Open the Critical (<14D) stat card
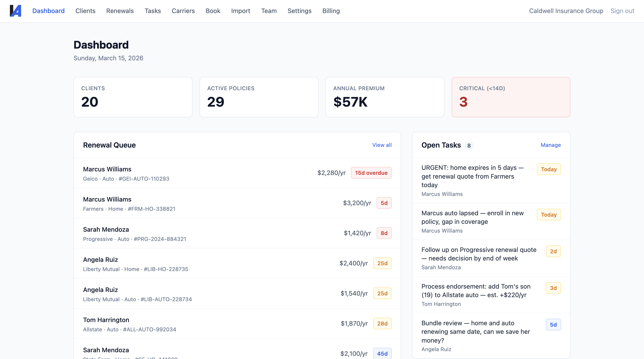This screenshot has width=644, height=359. coord(511,97)
